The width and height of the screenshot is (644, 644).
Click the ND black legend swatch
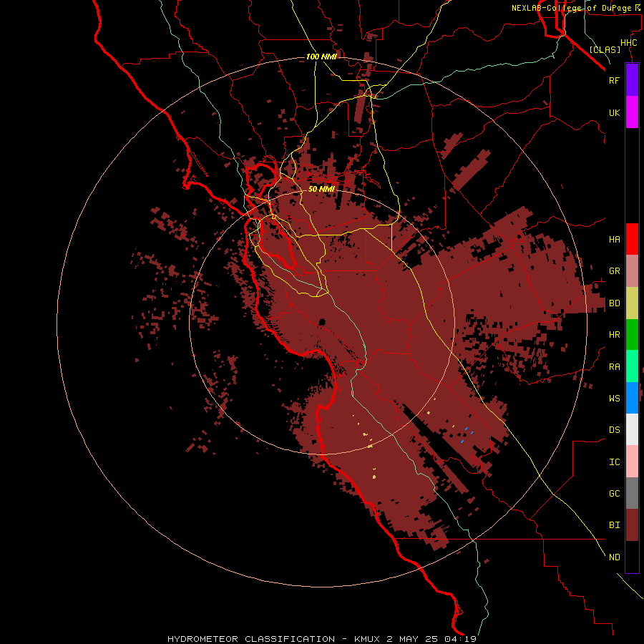(632, 557)
